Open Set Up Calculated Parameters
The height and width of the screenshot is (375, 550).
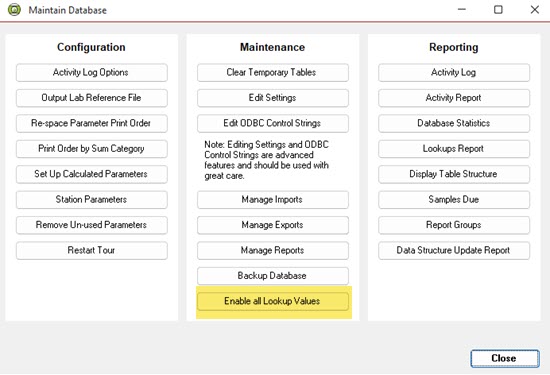[x=92, y=174]
